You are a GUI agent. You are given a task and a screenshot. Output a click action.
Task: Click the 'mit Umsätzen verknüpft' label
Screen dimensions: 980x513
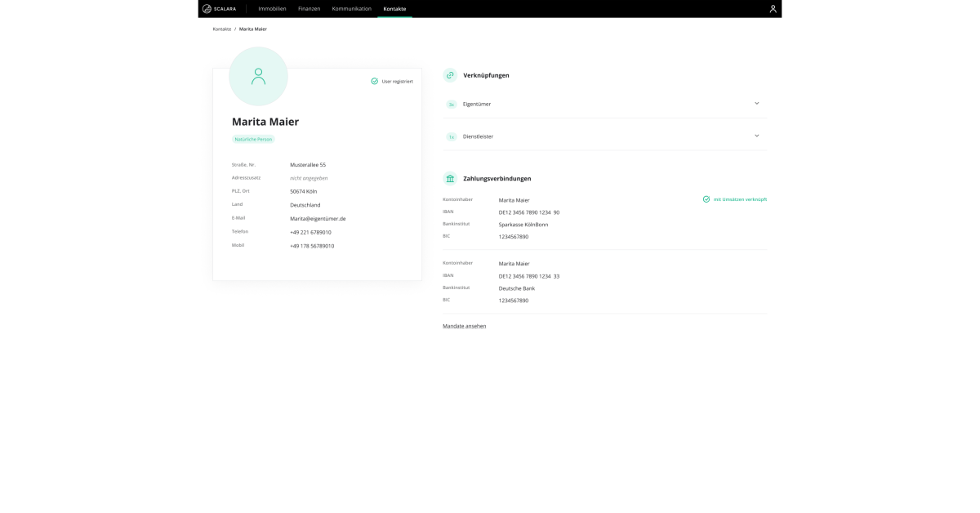tap(740, 199)
